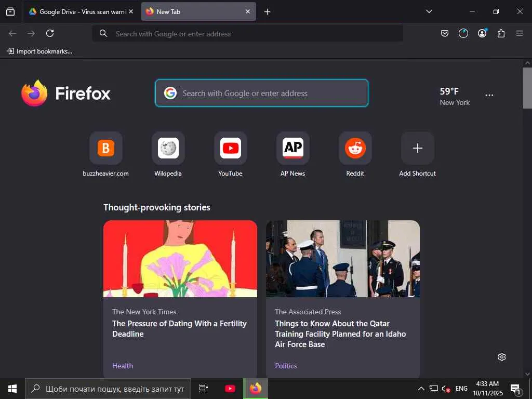
Task: Open the YouTube shortcut tile
Action: pyautogui.click(x=230, y=154)
